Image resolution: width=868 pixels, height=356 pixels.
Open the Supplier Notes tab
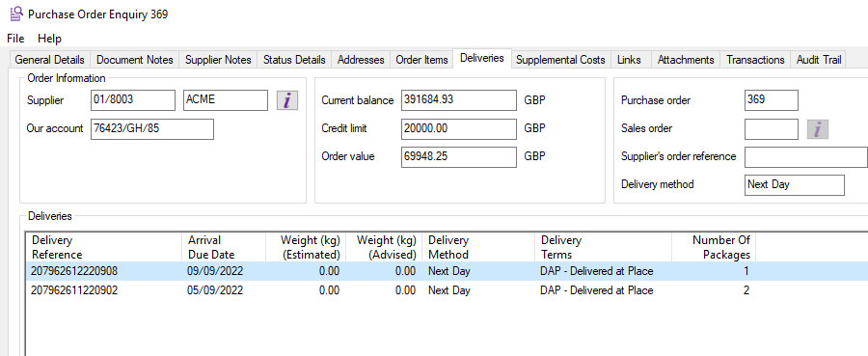coord(218,60)
